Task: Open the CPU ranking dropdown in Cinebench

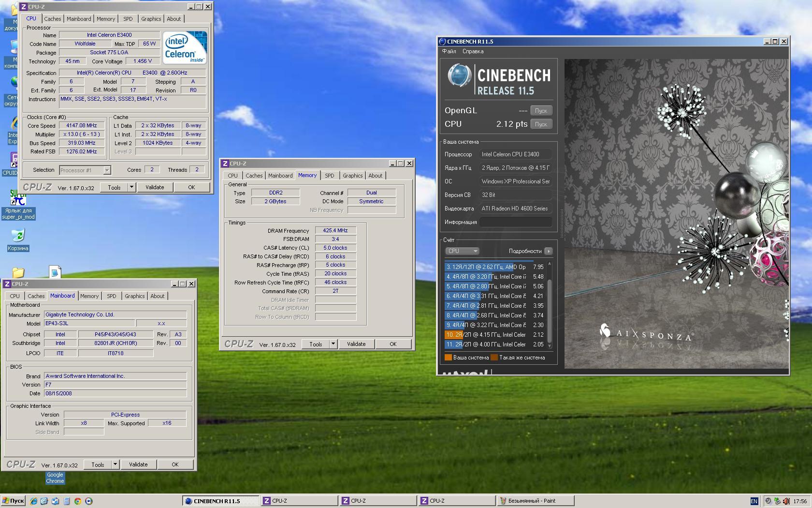Action: (x=462, y=251)
